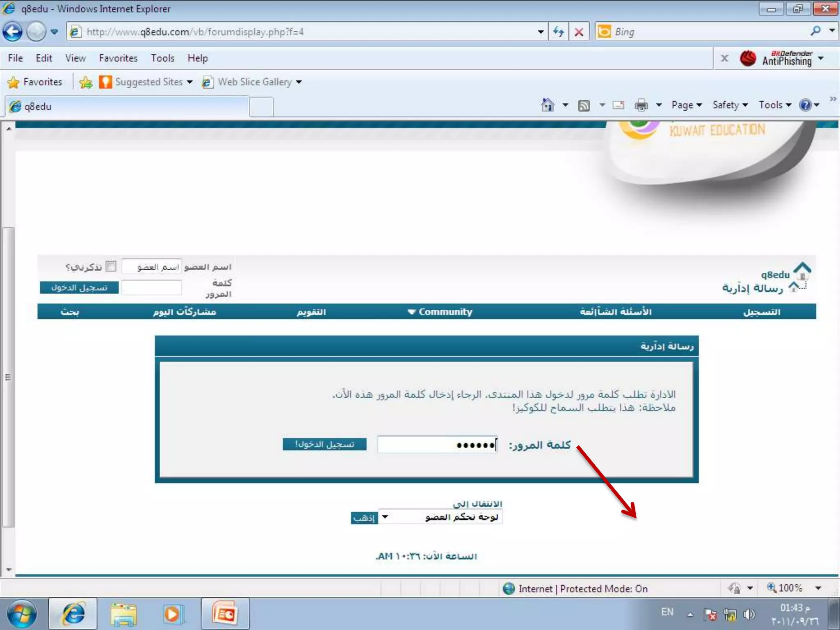
Task: Open the View menu
Action: click(x=75, y=58)
